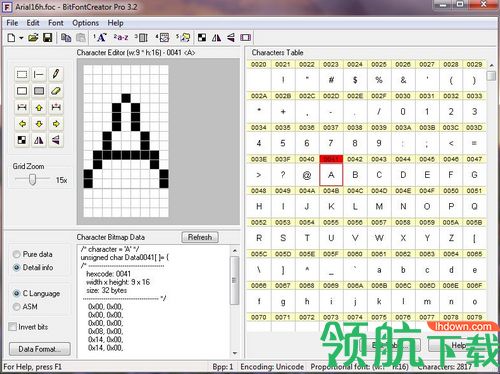Toggle the Invert bits checkbox

click(12, 327)
